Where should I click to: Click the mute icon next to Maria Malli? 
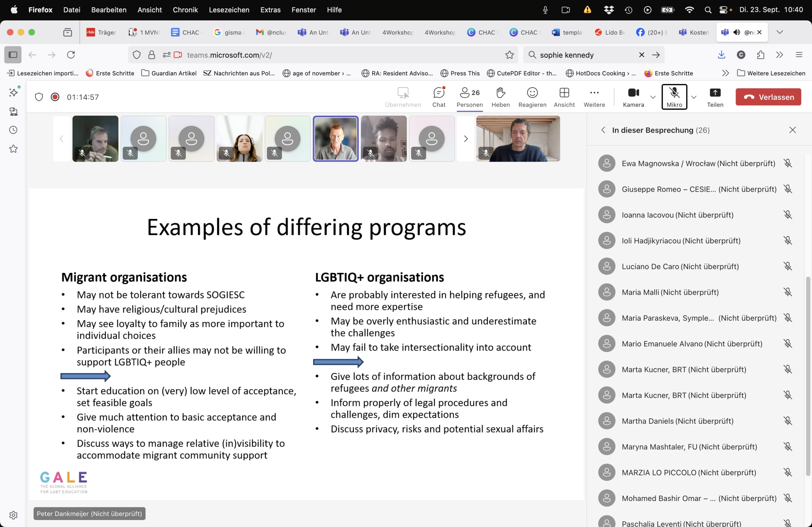click(x=788, y=292)
